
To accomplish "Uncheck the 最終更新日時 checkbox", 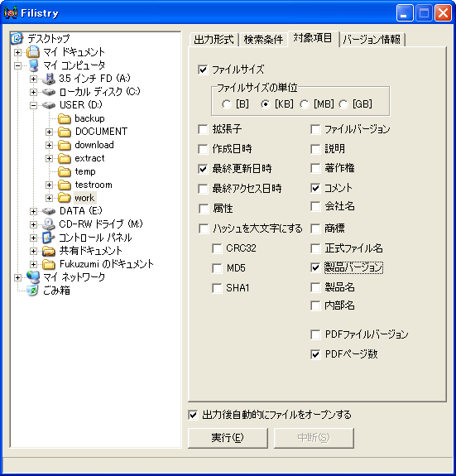I will click(203, 169).
